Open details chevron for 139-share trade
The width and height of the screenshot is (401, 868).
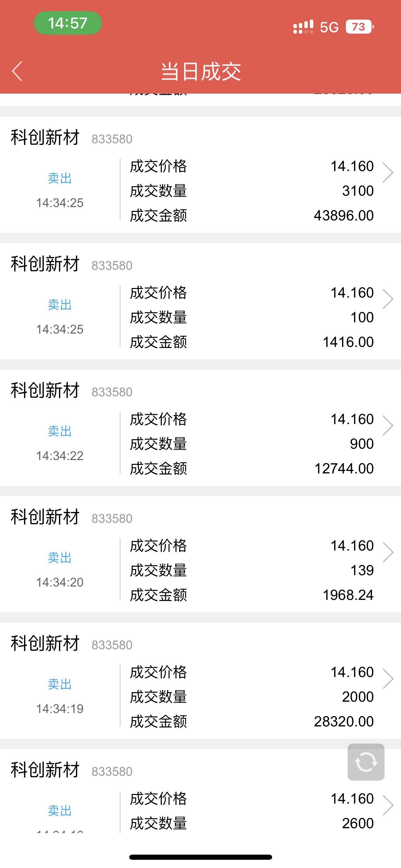tap(388, 552)
